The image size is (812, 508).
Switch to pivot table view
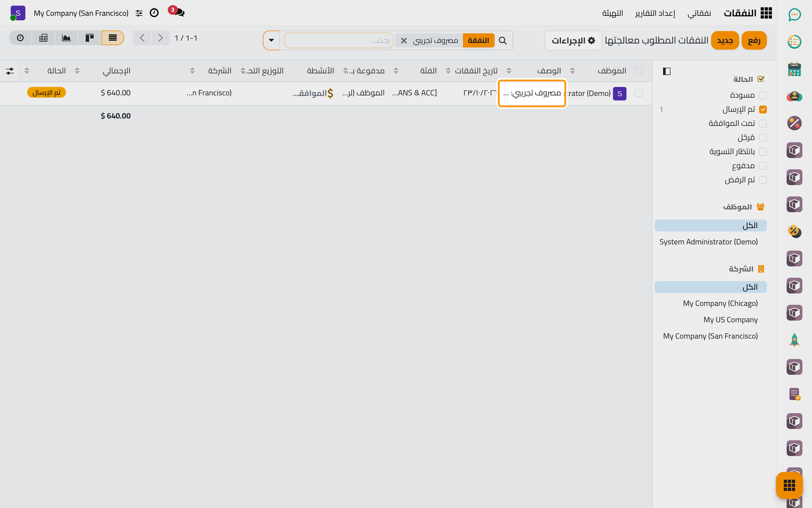point(43,38)
